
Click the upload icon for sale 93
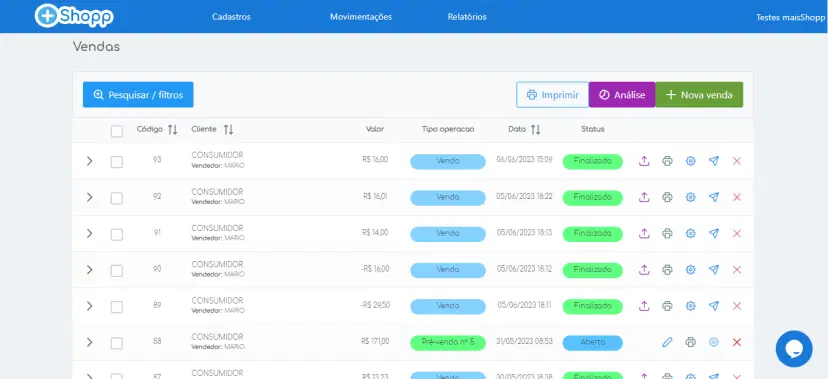click(x=644, y=161)
